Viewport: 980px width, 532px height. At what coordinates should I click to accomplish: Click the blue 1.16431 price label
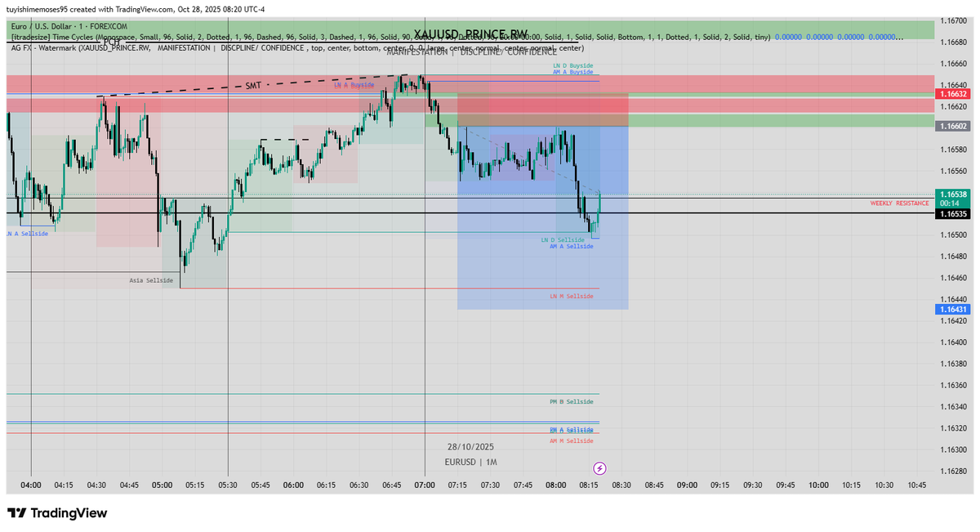952,310
